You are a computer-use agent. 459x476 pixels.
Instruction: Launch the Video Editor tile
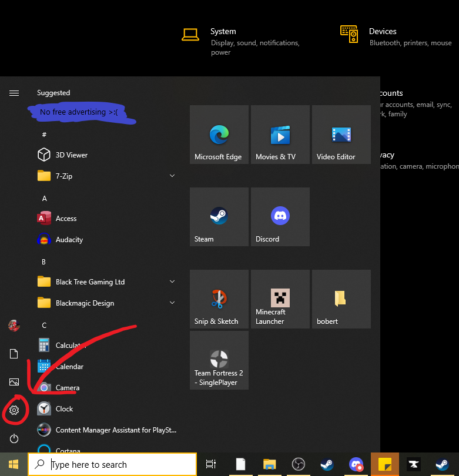tap(341, 135)
